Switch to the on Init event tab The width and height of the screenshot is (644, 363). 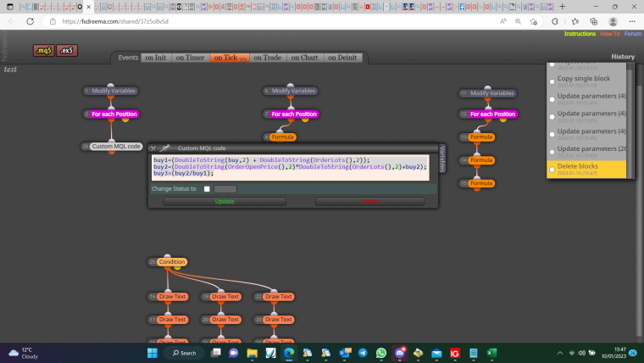[x=156, y=58]
